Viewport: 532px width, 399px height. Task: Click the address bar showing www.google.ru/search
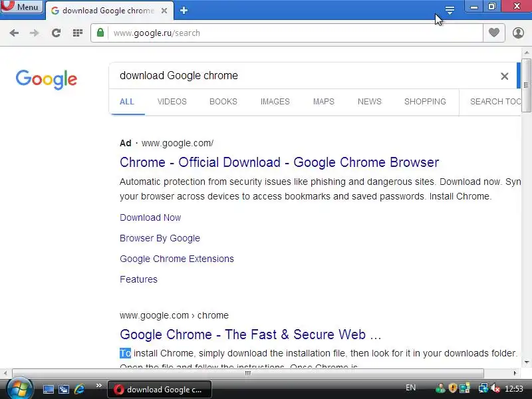(x=295, y=33)
